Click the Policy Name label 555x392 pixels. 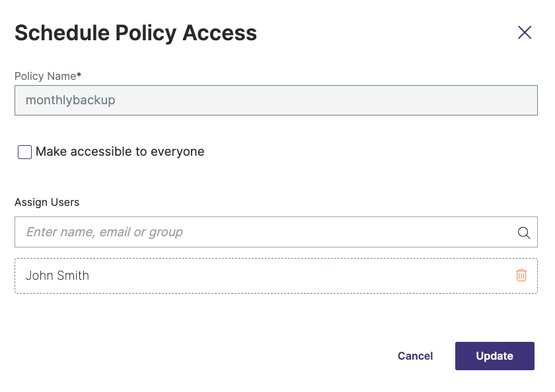[x=46, y=76]
